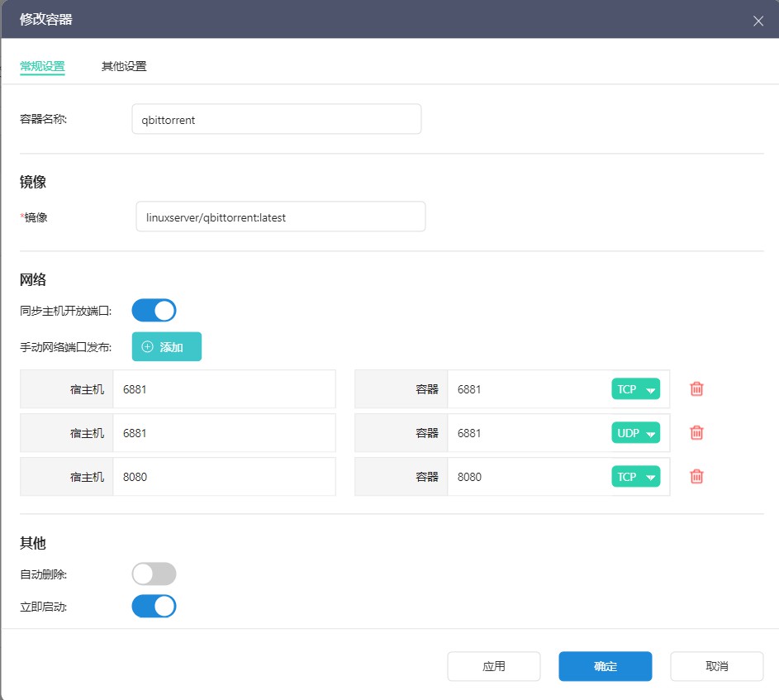
Task: Open the UDP protocol dropdown
Action: click(x=635, y=433)
